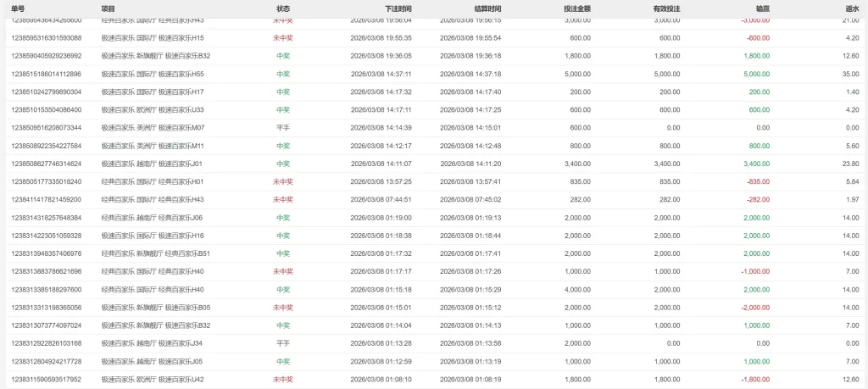Viewport: 868px width, 389px height.
Task: Select order number 1238515186014112896
Action: [46, 74]
